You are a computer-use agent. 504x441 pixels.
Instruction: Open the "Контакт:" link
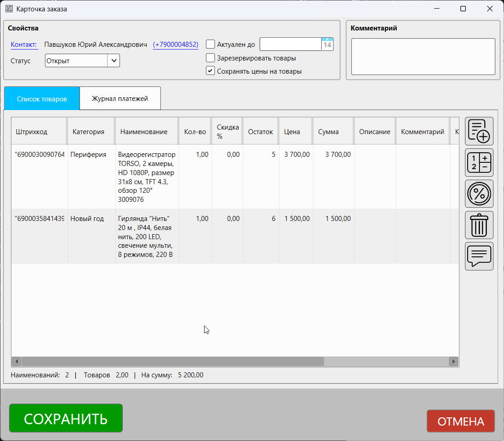click(x=24, y=45)
